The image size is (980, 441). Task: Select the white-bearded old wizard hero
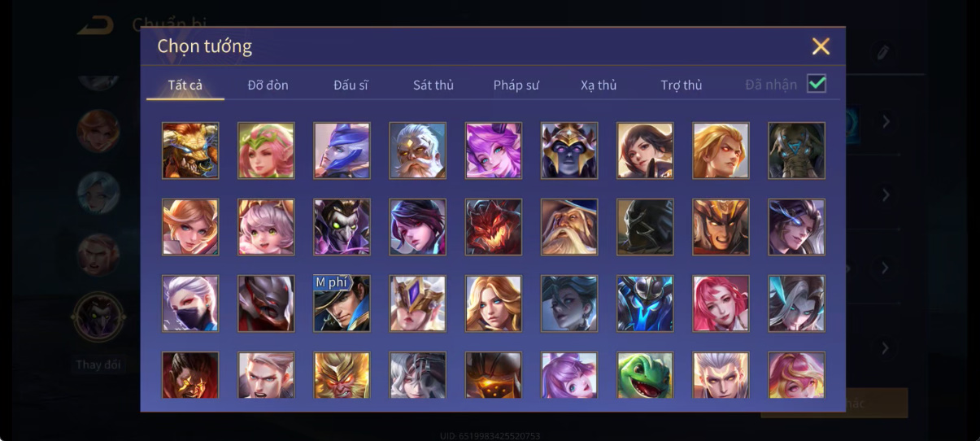click(569, 227)
